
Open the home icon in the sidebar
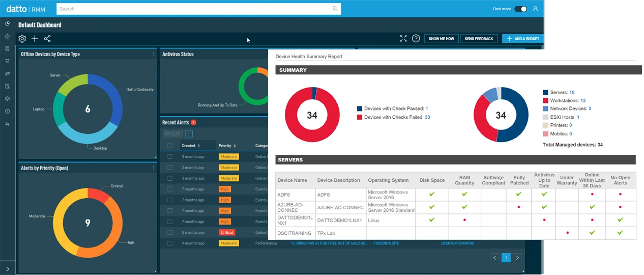(x=7, y=36)
